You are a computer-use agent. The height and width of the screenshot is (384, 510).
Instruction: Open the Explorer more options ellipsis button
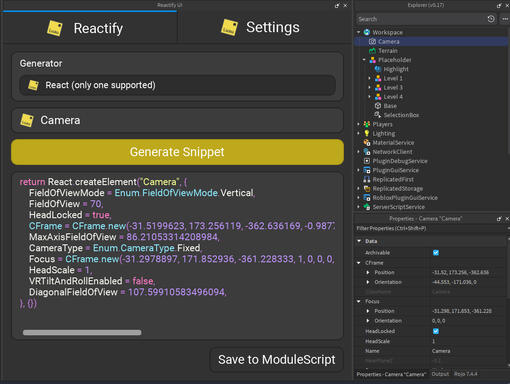pos(505,19)
